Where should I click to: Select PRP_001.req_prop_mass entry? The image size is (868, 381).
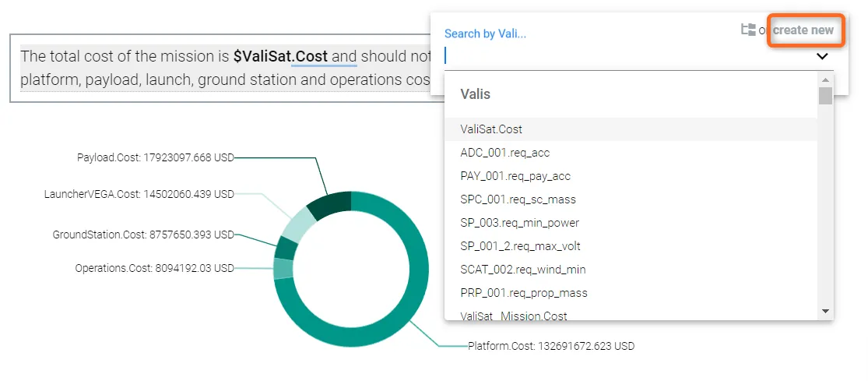[523, 293]
